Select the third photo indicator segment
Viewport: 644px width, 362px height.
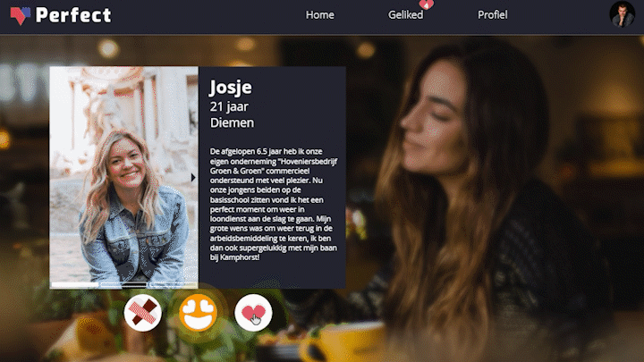pyautogui.click(x=173, y=284)
